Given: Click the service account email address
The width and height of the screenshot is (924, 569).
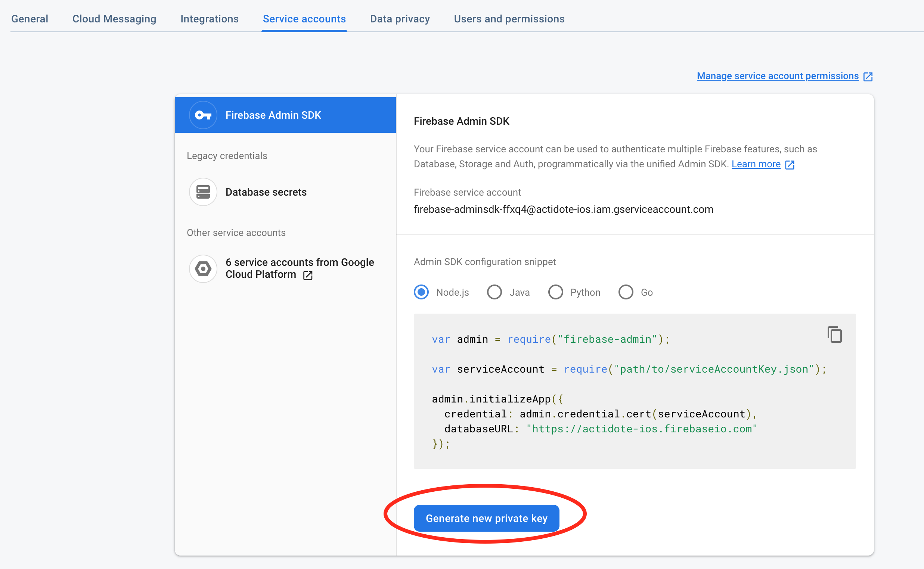Looking at the screenshot, I should [x=564, y=209].
